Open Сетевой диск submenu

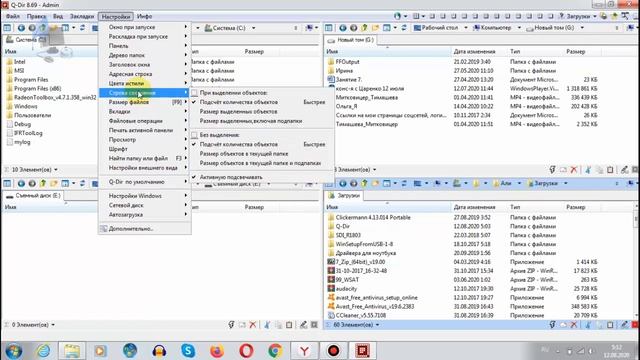pos(144,205)
